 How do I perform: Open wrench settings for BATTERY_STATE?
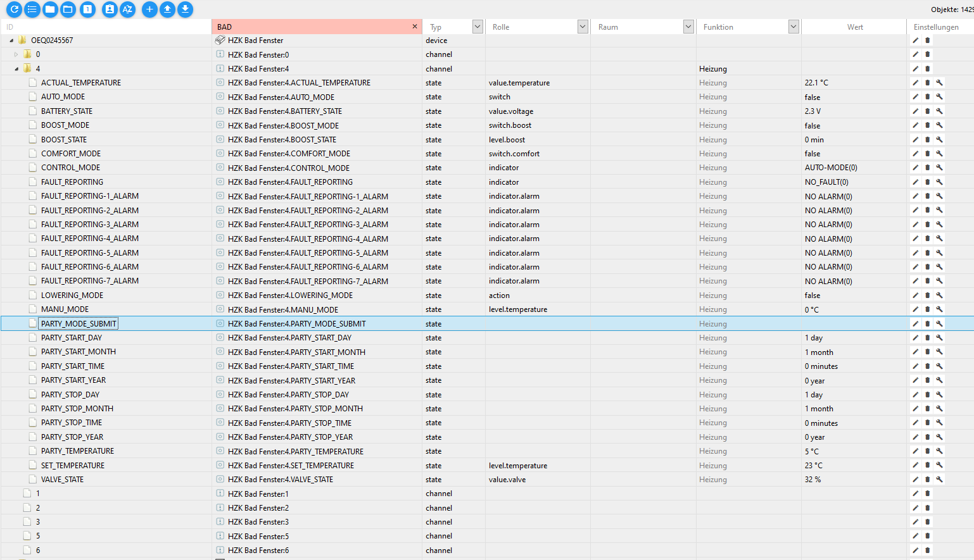(x=940, y=111)
